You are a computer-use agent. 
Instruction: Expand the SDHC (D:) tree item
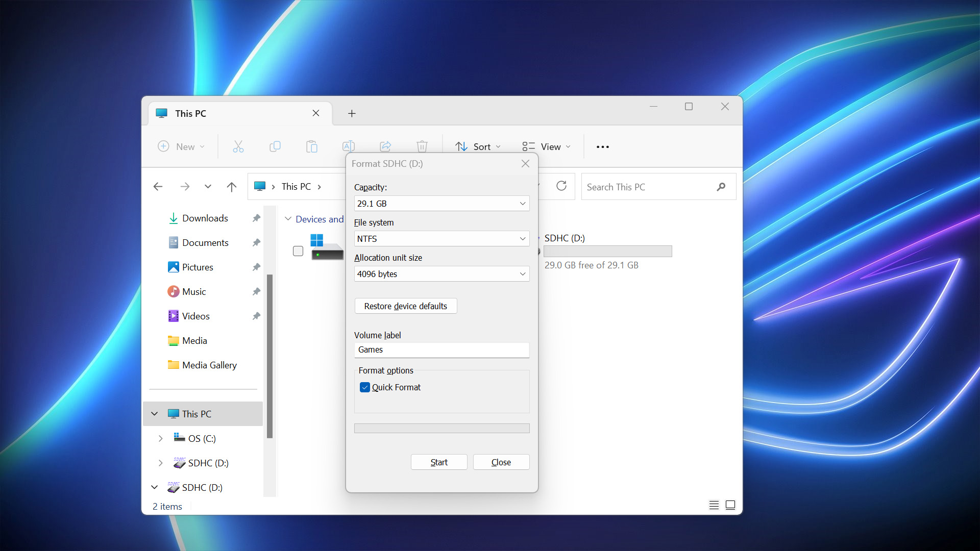160,462
